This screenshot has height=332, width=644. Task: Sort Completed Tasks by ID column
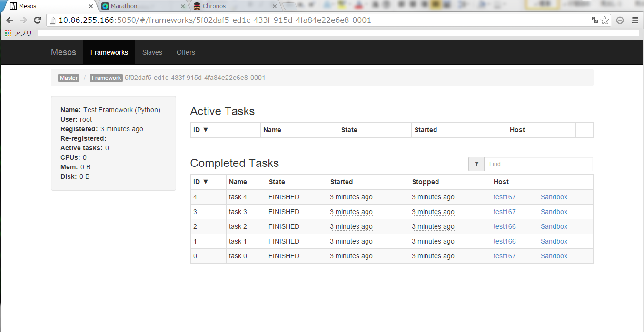tap(200, 182)
